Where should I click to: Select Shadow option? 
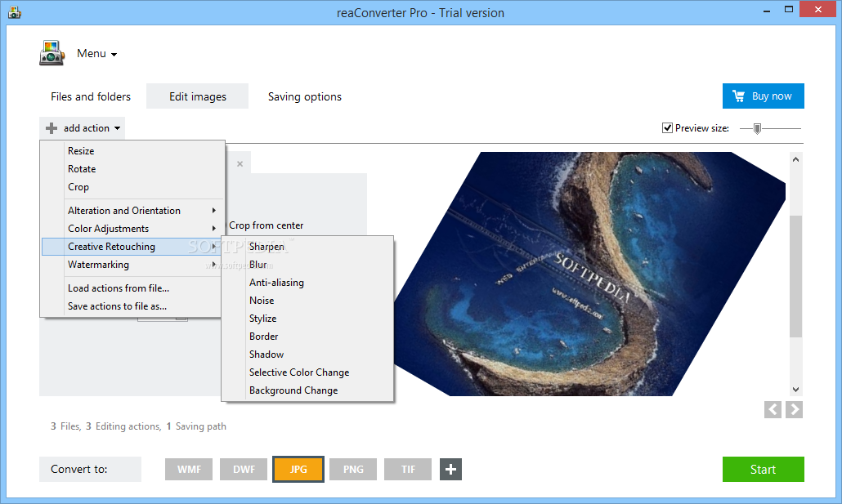(307, 355)
